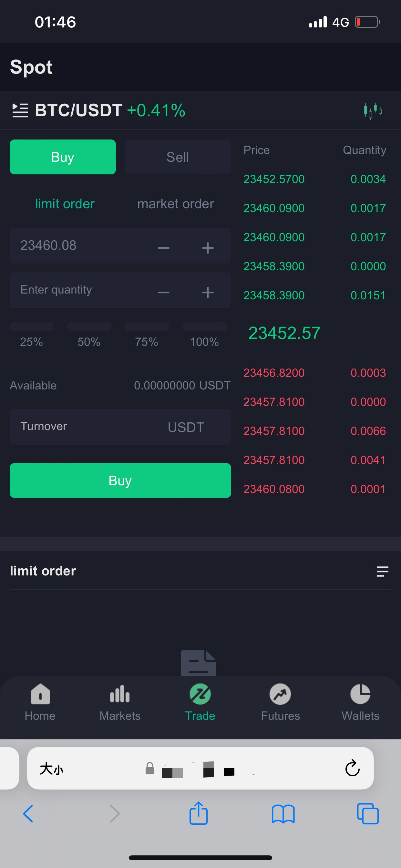Screen dimensions: 401x868
Task: Switch to the Sell side toggle
Action: pos(178,157)
